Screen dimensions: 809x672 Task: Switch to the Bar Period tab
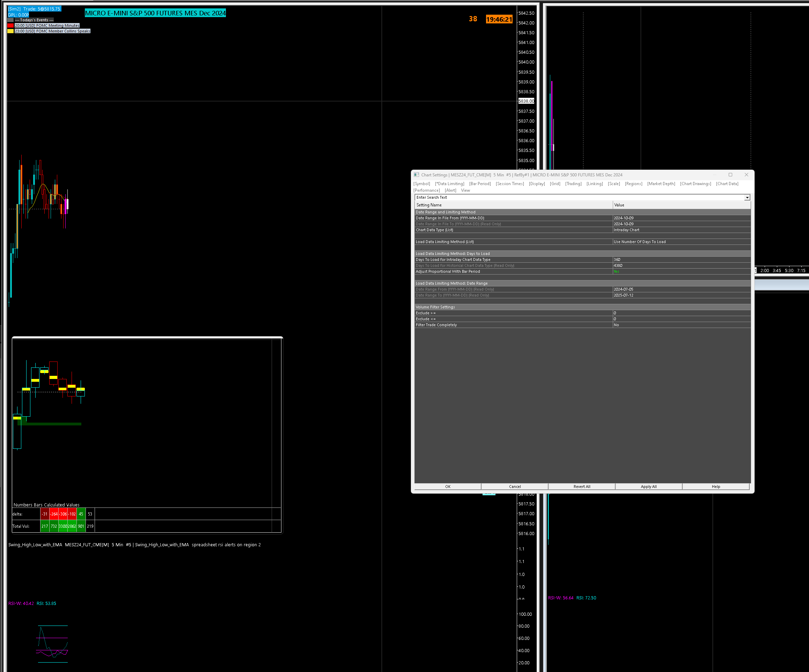point(480,184)
